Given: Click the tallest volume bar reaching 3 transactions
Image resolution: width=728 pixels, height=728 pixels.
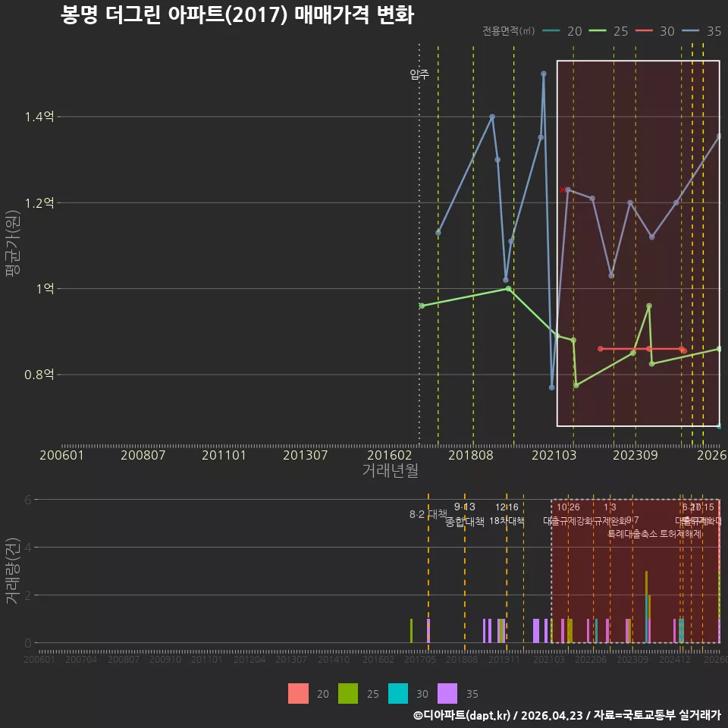Looking at the screenshot, I should coord(646,607).
